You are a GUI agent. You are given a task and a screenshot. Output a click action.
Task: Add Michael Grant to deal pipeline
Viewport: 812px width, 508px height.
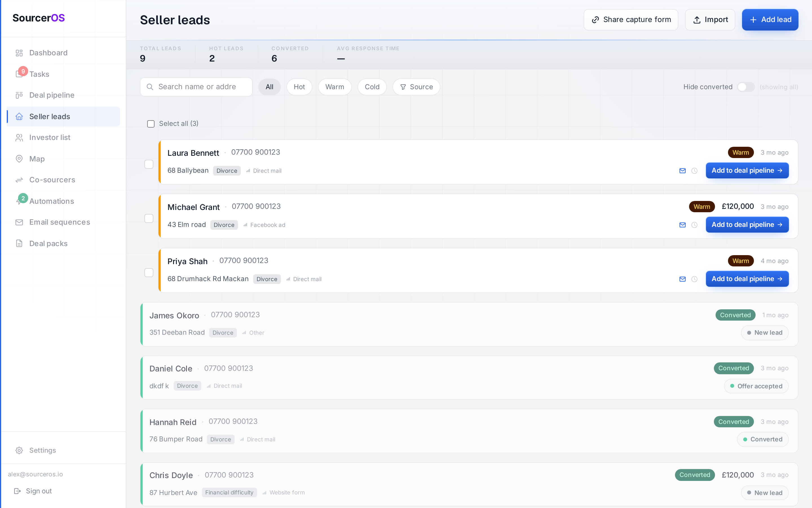point(747,225)
